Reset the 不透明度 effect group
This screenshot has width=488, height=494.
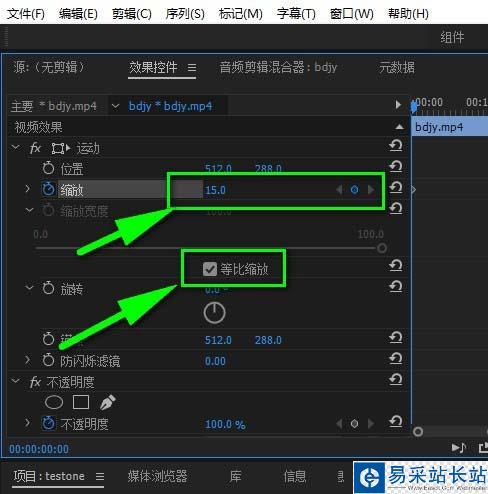[396, 379]
